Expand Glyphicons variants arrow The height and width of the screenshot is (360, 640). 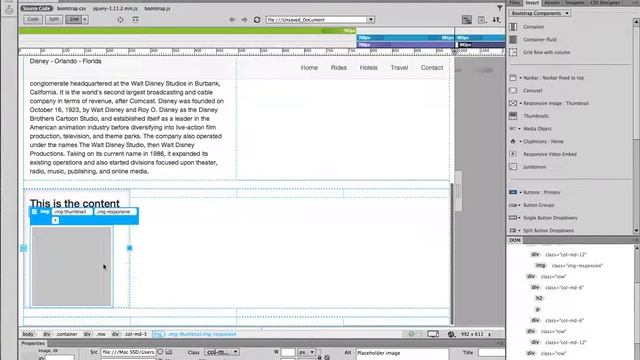click(520, 141)
